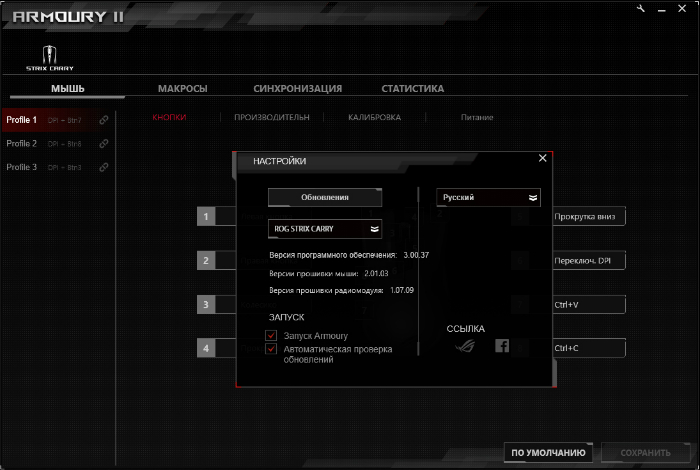
Task: Click the СОХРАНИТЬ button
Action: [646, 453]
